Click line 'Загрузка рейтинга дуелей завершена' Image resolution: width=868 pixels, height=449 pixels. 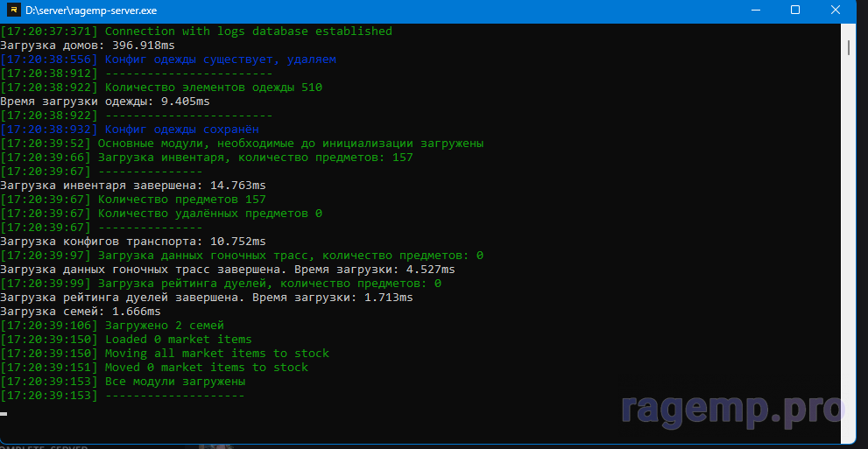(207, 298)
